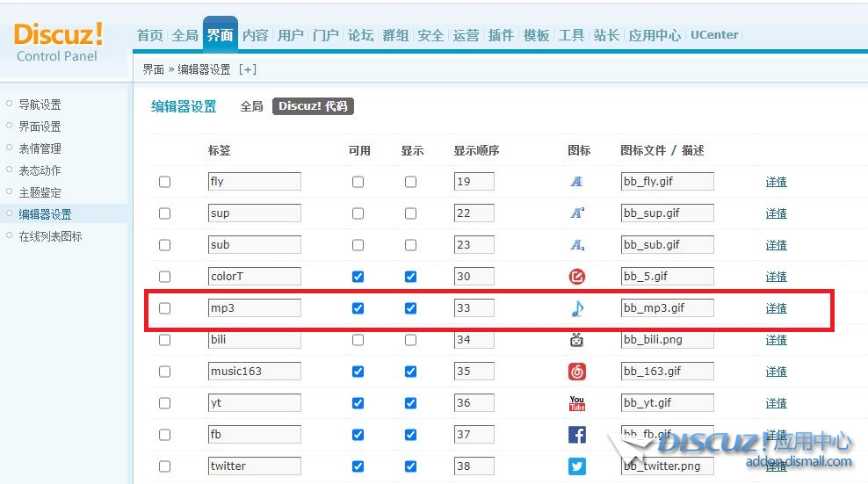
Task: Click the music163 red icon
Action: point(577,371)
